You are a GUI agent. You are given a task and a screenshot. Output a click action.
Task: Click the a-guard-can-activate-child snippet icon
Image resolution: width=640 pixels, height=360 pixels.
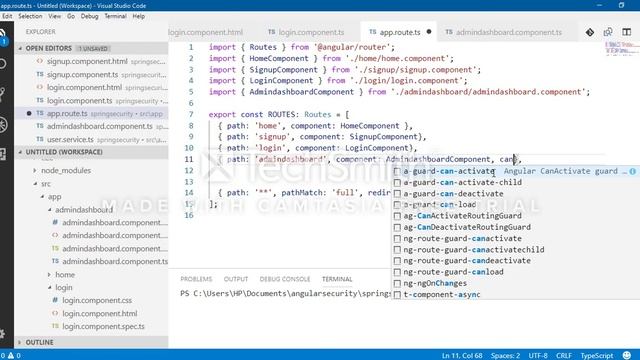click(x=397, y=183)
